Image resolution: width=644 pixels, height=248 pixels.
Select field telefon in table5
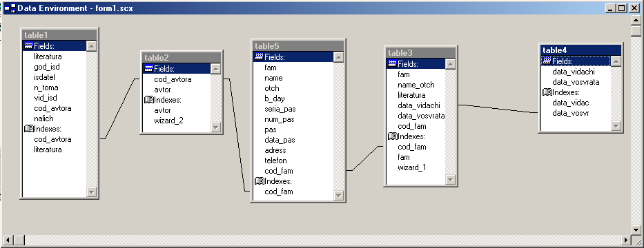[275, 161]
